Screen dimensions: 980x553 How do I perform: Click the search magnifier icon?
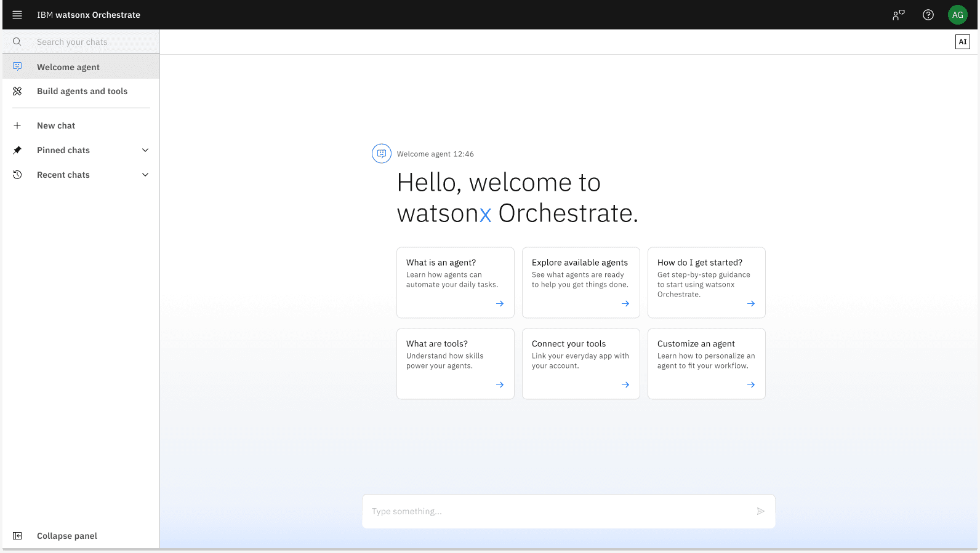point(17,42)
